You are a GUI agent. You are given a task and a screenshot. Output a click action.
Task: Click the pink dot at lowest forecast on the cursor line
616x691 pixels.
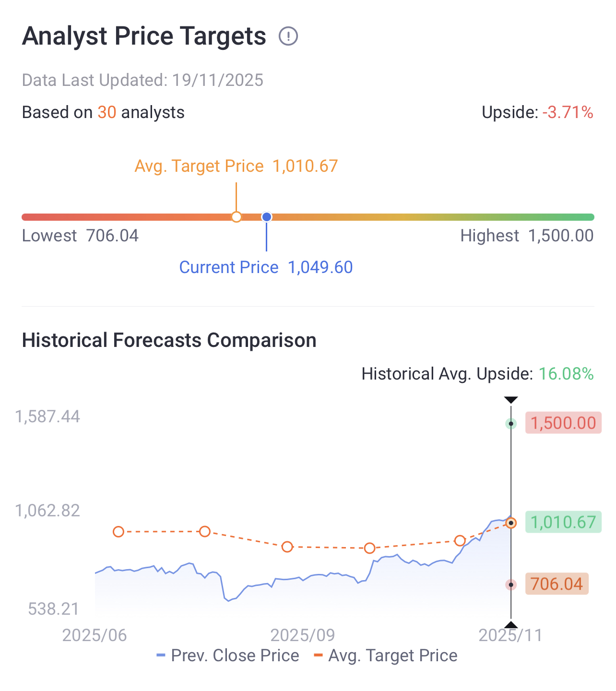click(511, 584)
